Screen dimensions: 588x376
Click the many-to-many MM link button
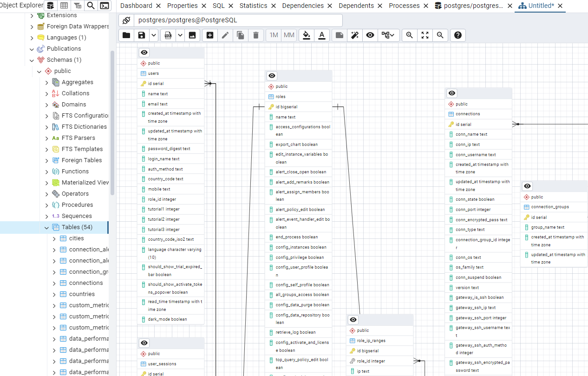click(289, 35)
